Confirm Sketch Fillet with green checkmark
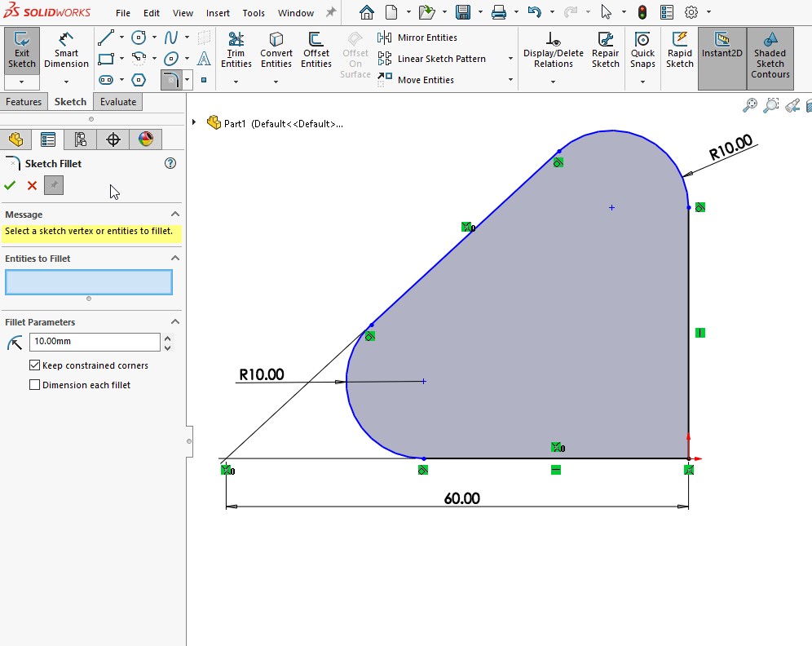The width and height of the screenshot is (812, 646). tap(11, 185)
